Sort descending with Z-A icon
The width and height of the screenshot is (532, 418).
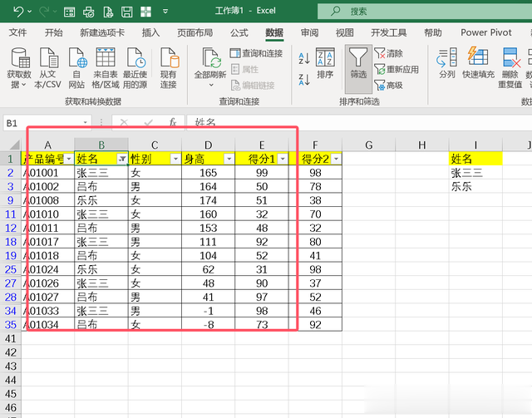[304, 80]
